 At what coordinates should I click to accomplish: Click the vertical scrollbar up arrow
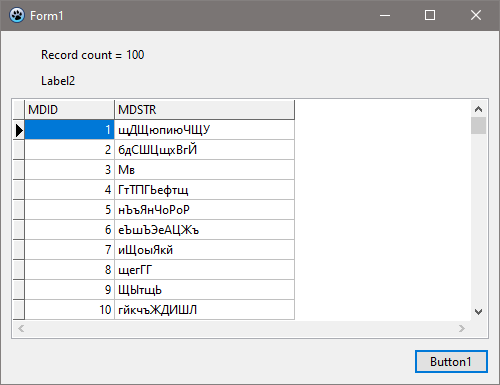click(x=478, y=109)
